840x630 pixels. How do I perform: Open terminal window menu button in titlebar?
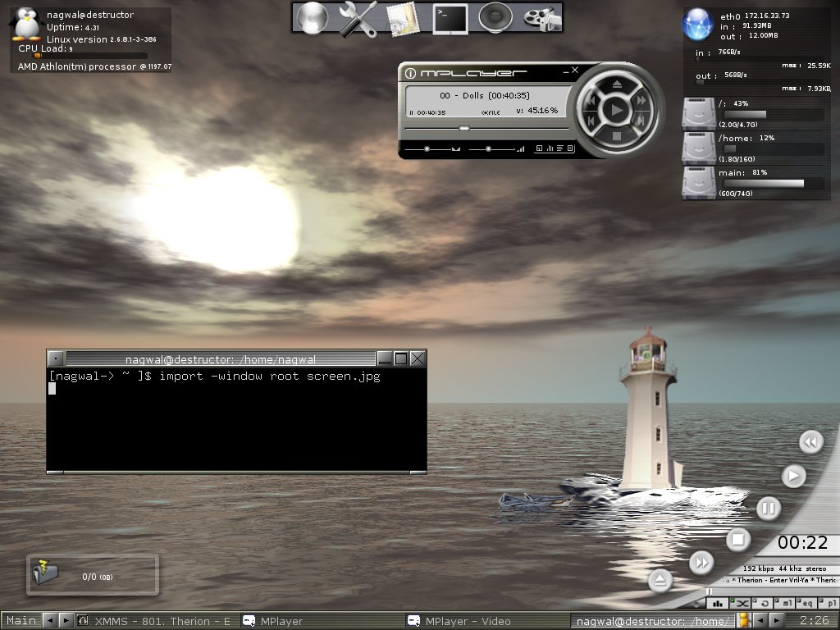tap(57, 358)
